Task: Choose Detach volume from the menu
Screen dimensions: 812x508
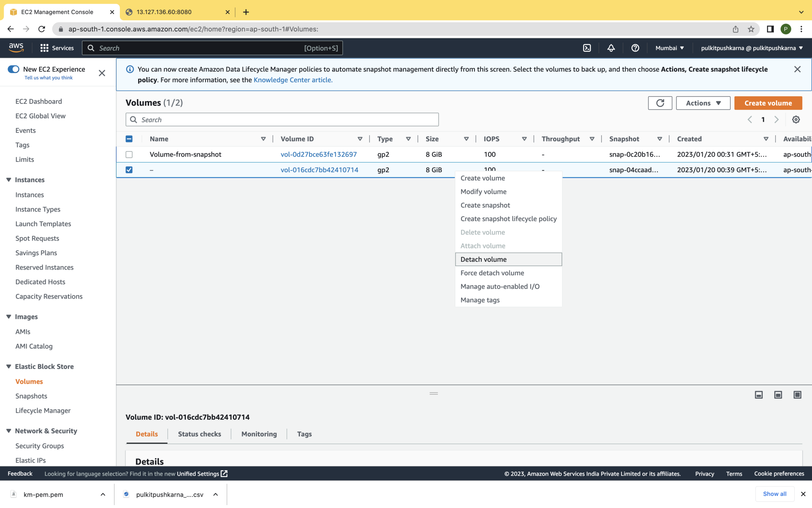Action: coord(483,259)
